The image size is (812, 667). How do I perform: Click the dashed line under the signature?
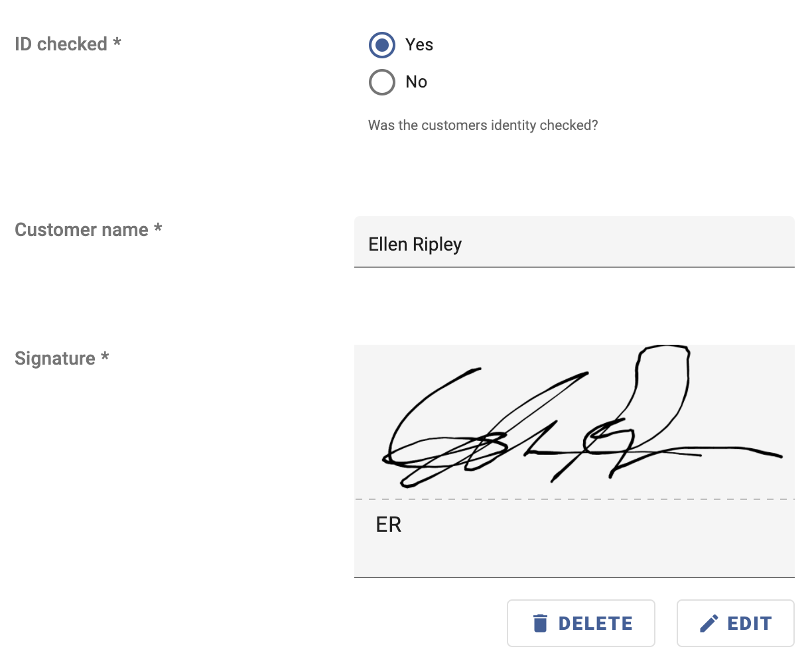pos(575,499)
